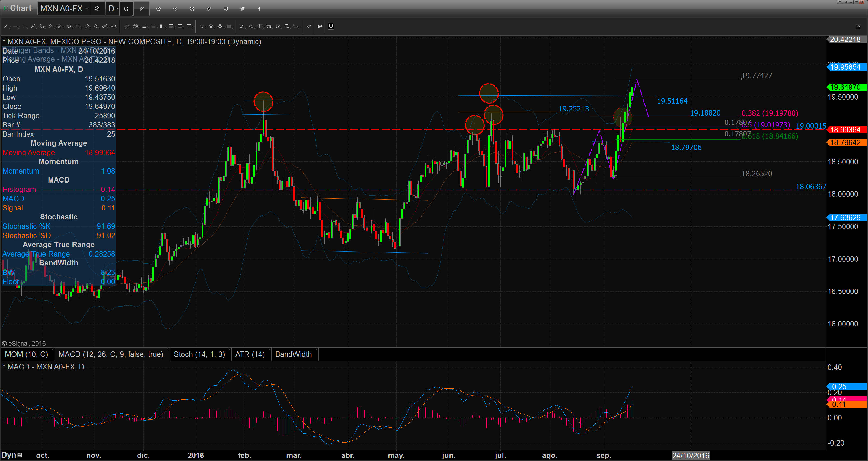Select the Average True Range row
This screenshot has height=461, width=868.
pyautogui.click(x=59, y=254)
